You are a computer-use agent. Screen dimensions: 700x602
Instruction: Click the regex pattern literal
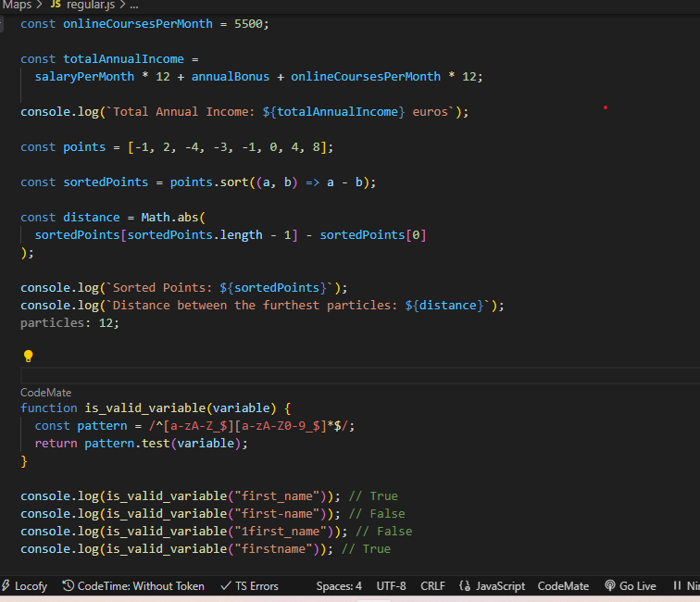248,426
